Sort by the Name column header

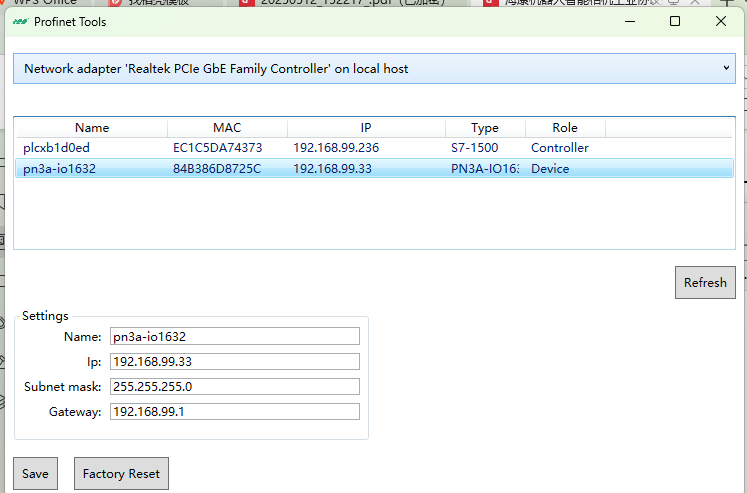(x=92, y=128)
